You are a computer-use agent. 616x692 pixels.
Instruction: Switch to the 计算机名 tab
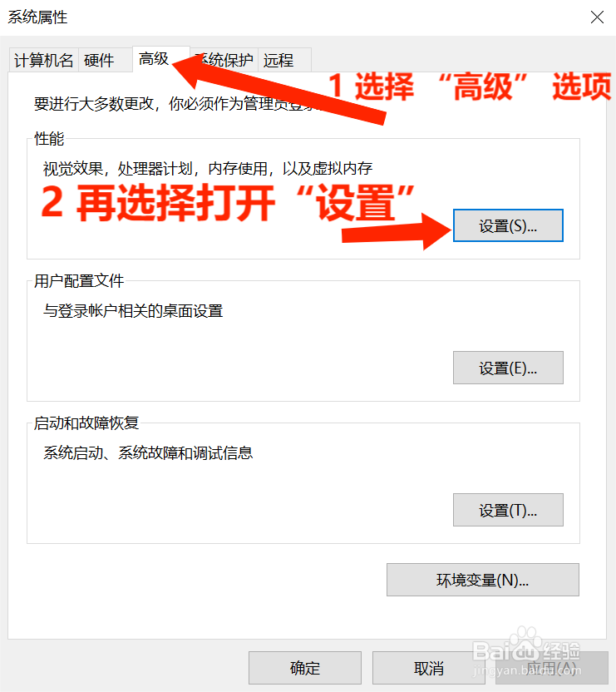pos(44,60)
